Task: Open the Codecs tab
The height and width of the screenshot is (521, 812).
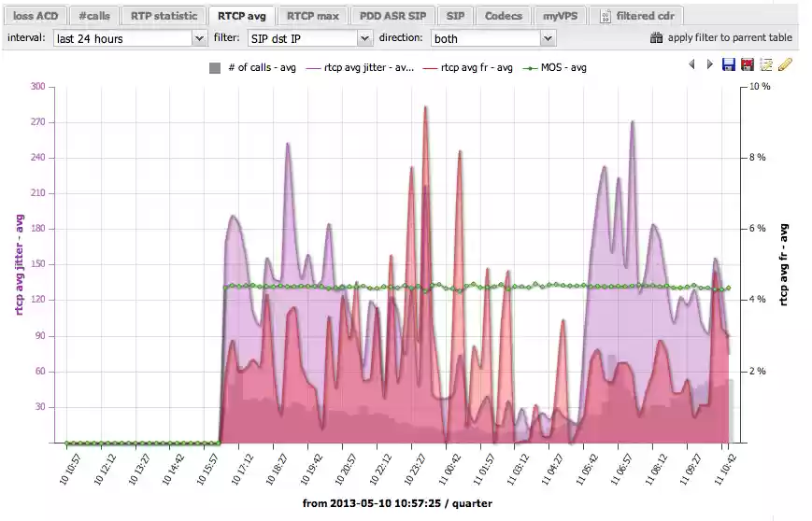Action: click(x=503, y=16)
